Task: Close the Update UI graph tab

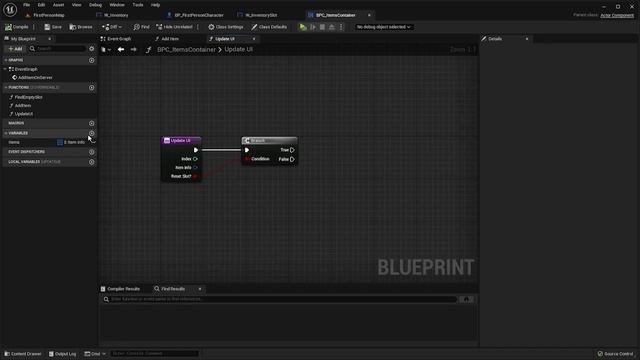Action: tap(254, 39)
